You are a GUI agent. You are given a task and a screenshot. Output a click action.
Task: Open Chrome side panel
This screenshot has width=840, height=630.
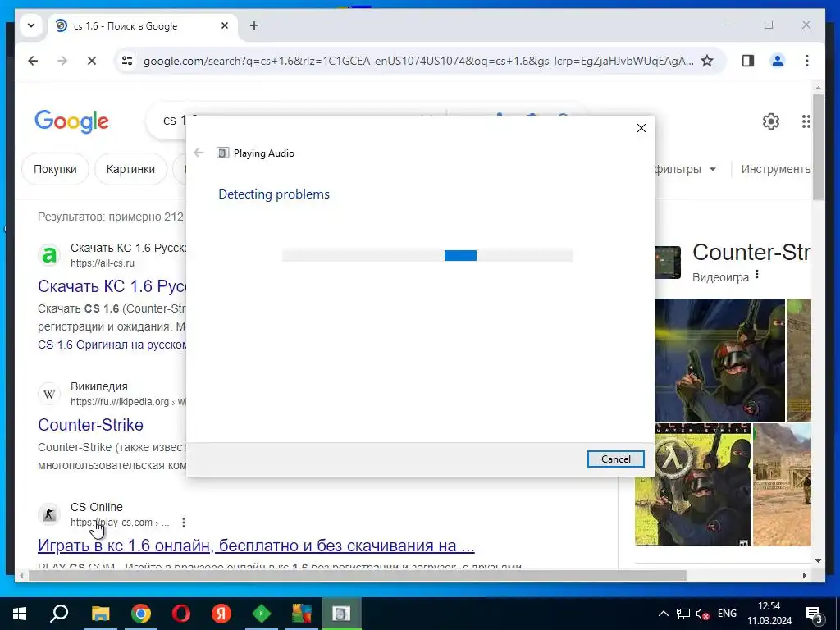coord(748,61)
